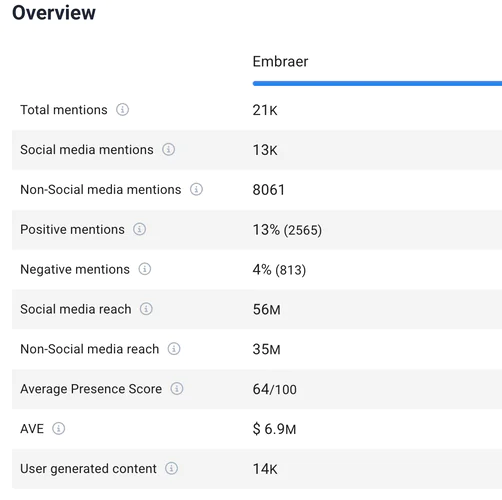Viewport: 502px width, 500px height.
Task: Click the Average Presence Score label
Action: [x=91, y=389]
